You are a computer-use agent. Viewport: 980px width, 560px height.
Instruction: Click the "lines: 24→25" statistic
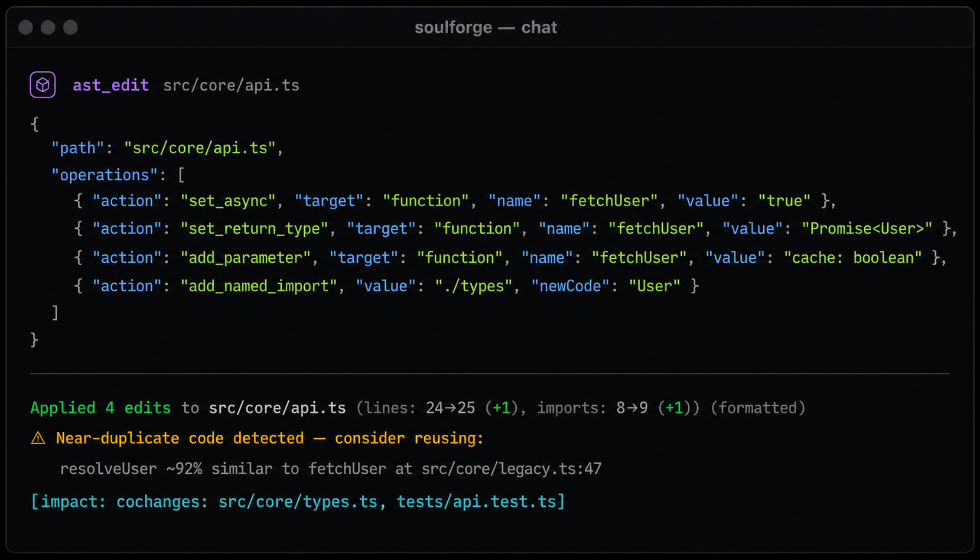[x=418, y=408]
